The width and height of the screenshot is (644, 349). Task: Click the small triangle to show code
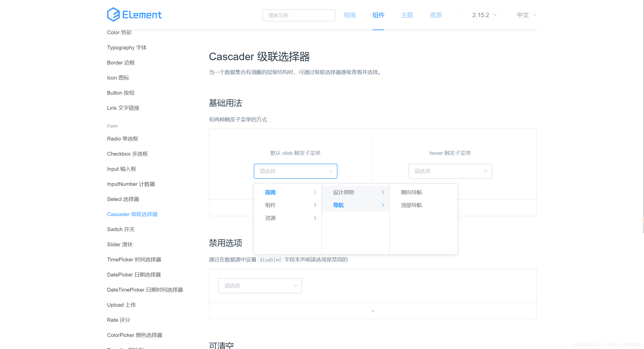click(373, 311)
